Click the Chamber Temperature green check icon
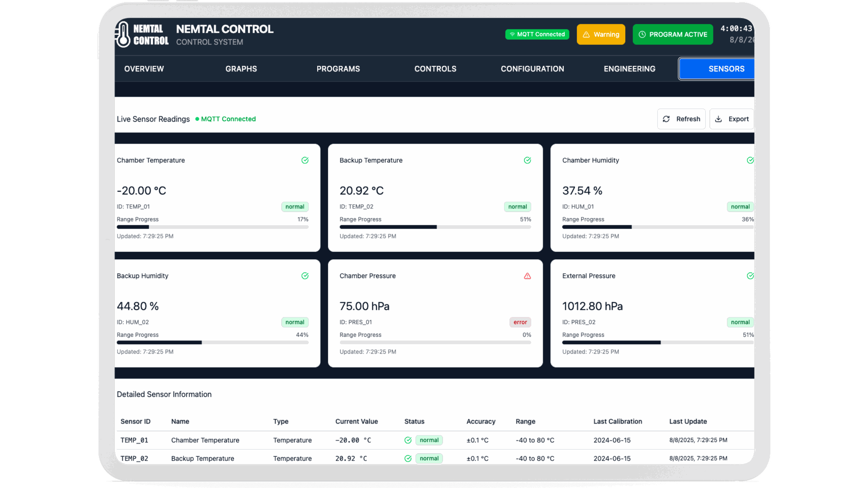Viewport: 868px width, 488px height. click(305, 161)
